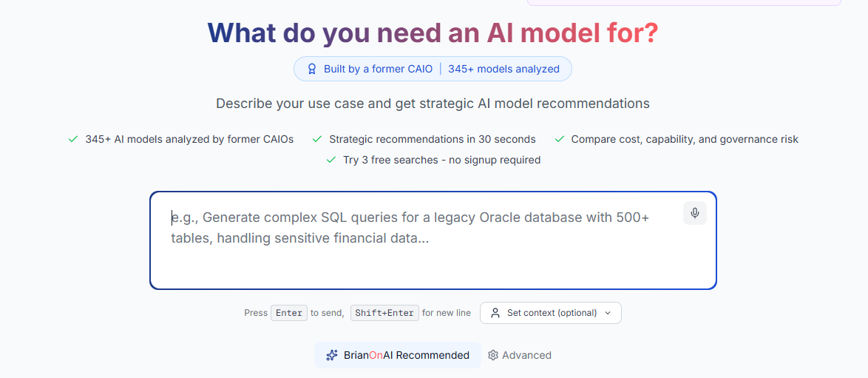Click the person icon in Set context
The image size is (868, 378).
click(495, 313)
